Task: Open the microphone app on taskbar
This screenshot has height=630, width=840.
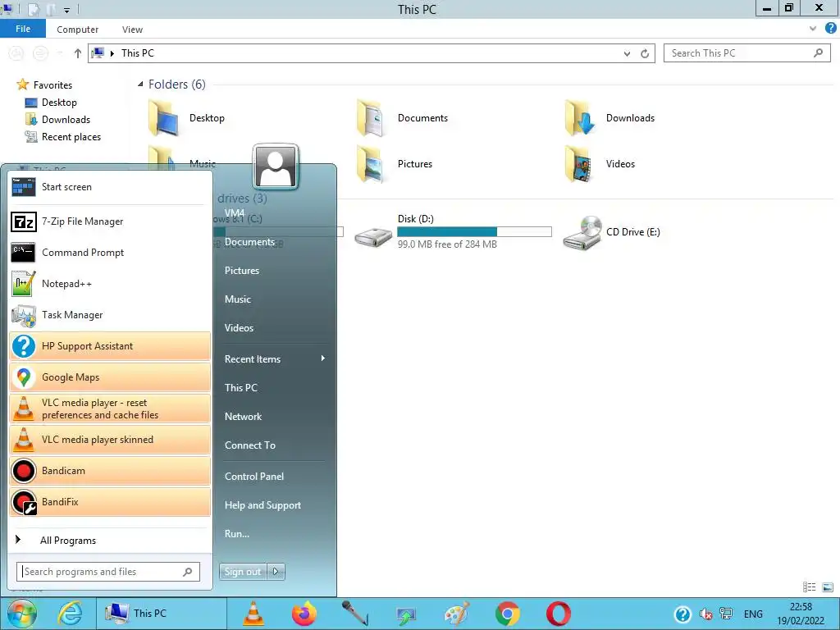Action: (x=354, y=614)
